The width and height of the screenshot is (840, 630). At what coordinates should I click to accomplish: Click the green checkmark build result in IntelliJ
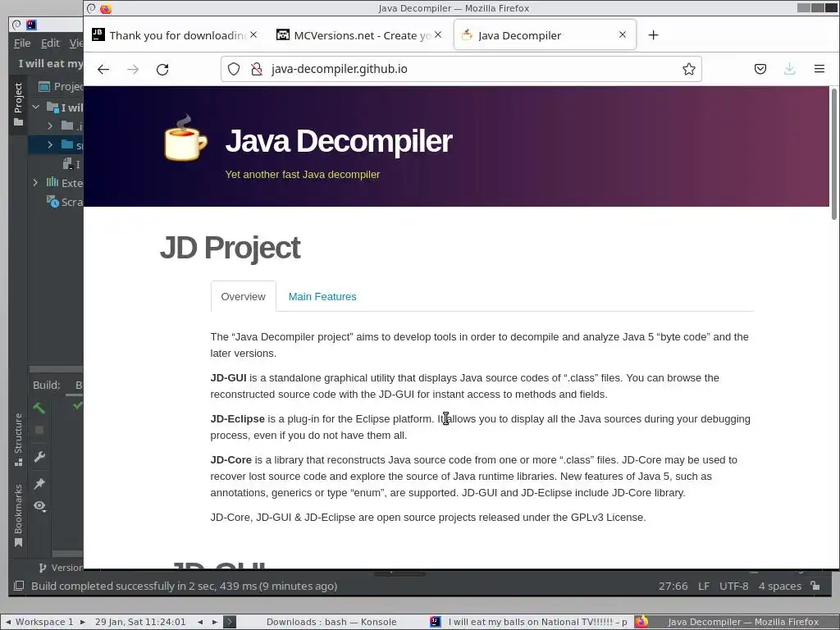point(78,406)
